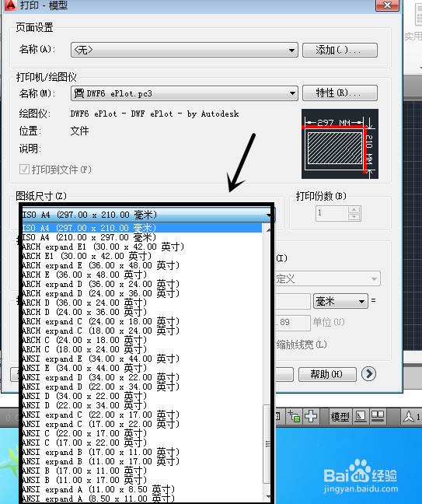Open quick view layouts from the status bar
Image resolution: width=422 pixels, height=504 pixels.
[x=361, y=417]
